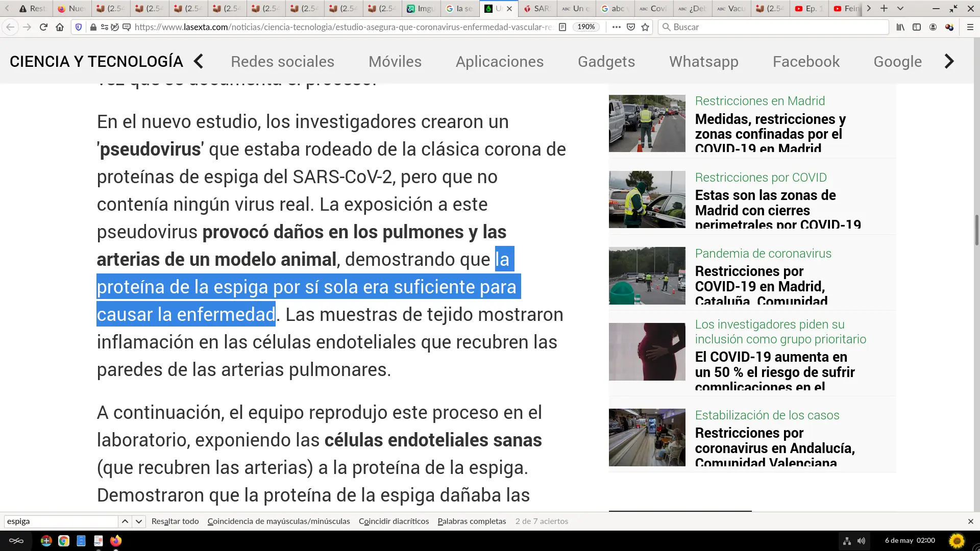Open the blue document app in taskbar
The image size is (980, 551).
click(x=81, y=541)
